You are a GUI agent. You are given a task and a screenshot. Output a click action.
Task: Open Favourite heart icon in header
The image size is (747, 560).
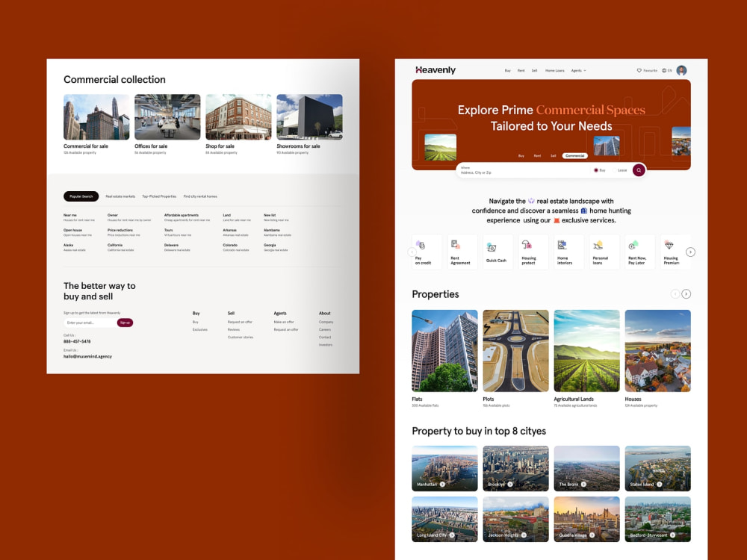click(x=639, y=70)
